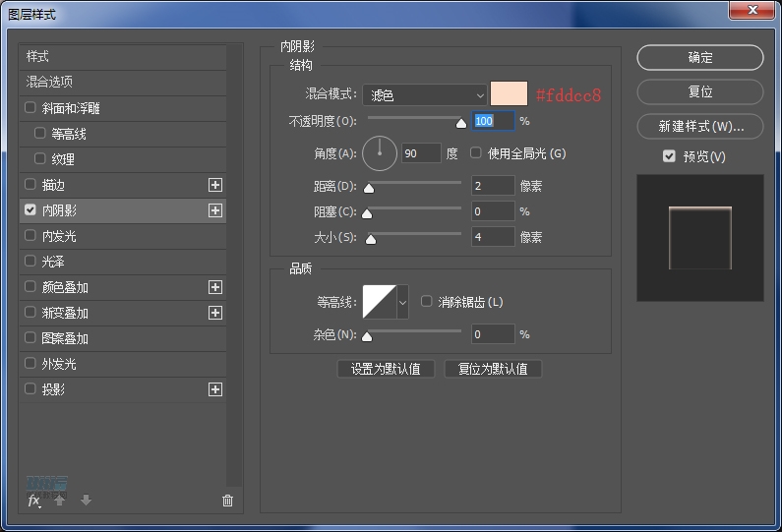Click the fx effects menu icon
The height and width of the screenshot is (532, 782).
[x=34, y=501]
